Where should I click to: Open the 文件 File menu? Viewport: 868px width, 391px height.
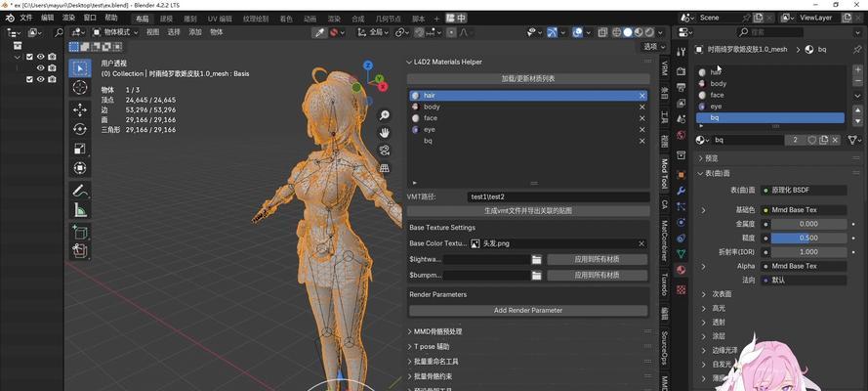(x=26, y=18)
